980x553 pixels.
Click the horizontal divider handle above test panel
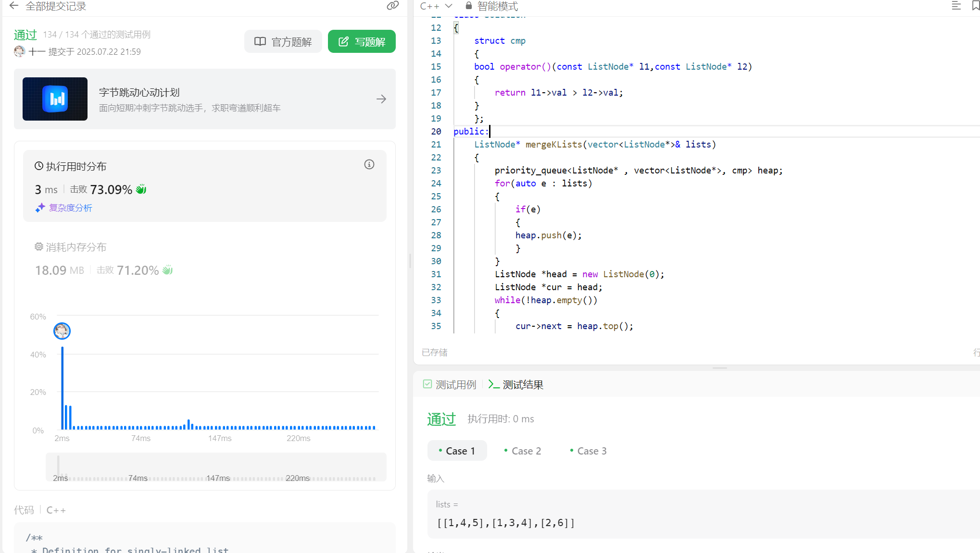tap(720, 368)
